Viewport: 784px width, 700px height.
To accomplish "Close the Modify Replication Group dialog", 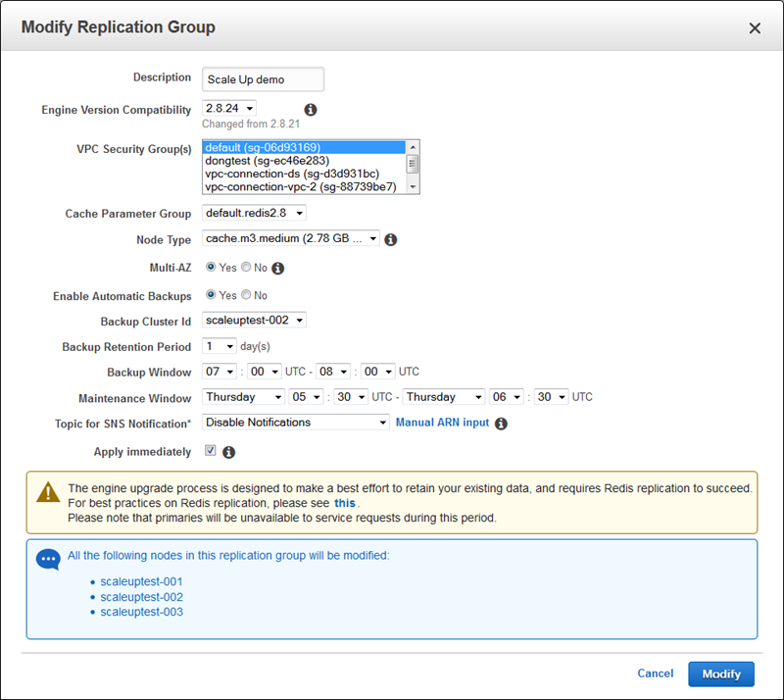I will [x=755, y=28].
